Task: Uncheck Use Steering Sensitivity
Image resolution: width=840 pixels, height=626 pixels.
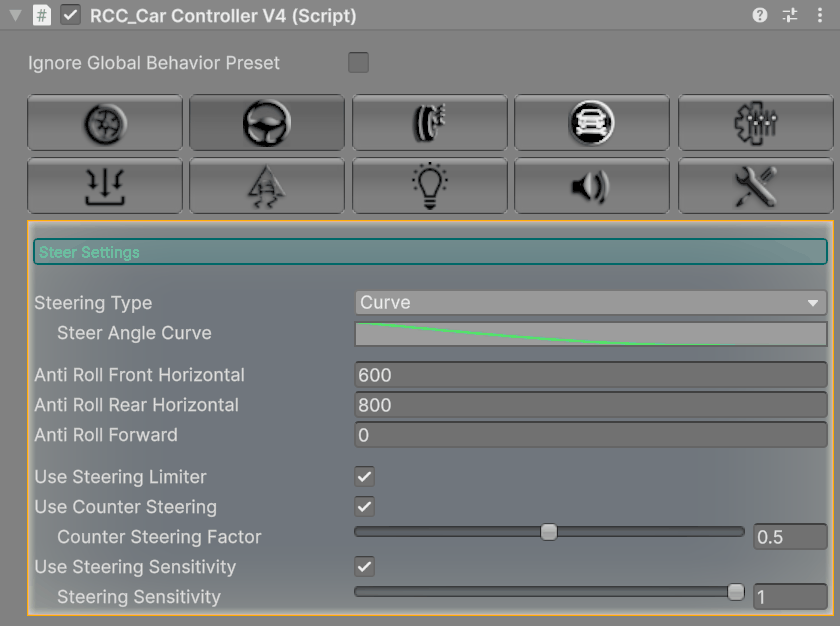Action: [364, 567]
